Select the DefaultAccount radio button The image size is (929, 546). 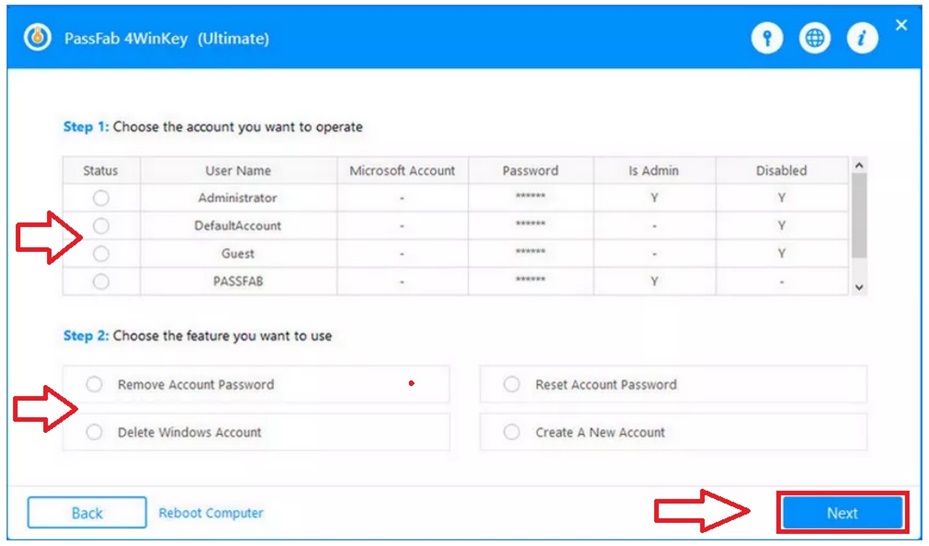click(101, 226)
